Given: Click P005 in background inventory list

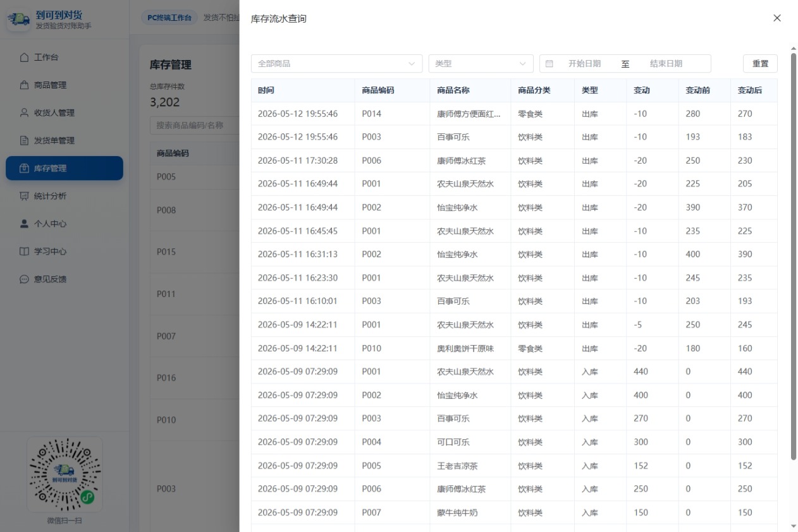Looking at the screenshot, I should 166,177.
